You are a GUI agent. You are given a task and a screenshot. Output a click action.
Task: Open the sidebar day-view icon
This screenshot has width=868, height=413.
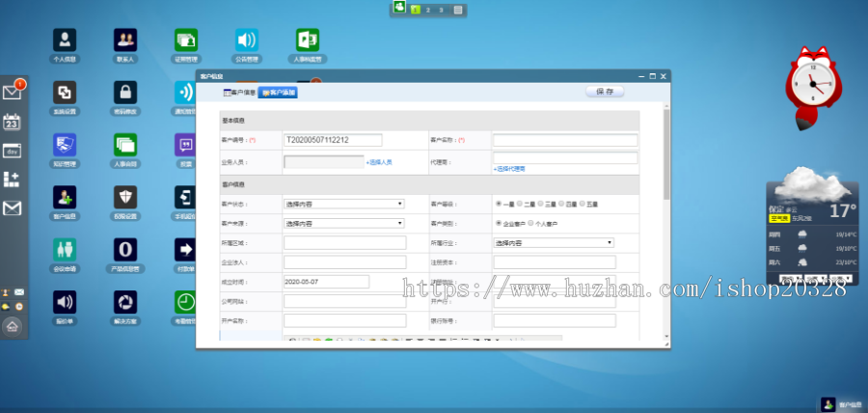coord(12,151)
